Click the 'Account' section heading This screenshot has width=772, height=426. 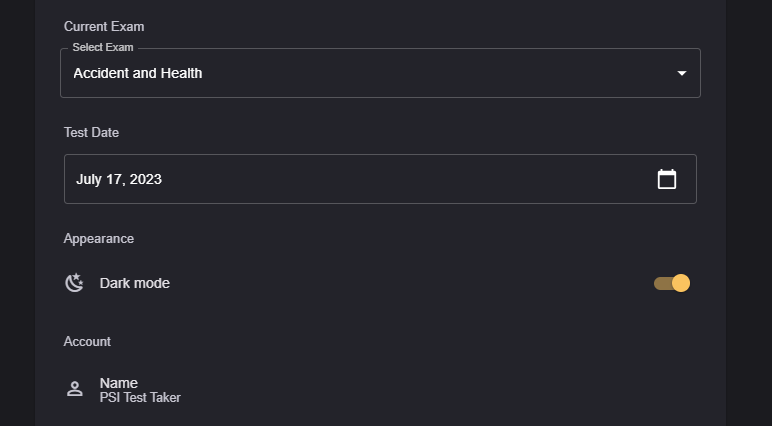[87, 341]
